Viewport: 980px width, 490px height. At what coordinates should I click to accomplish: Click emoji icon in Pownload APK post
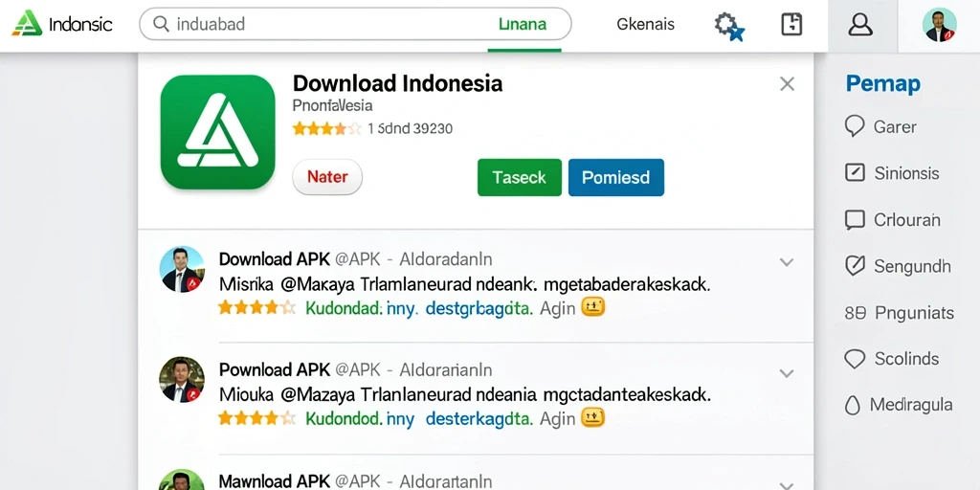click(593, 417)
